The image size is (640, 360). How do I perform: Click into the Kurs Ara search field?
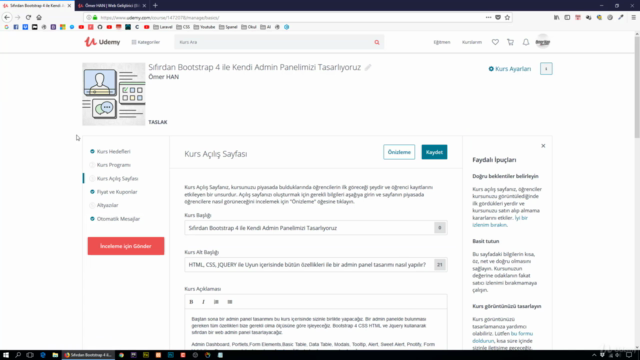click(273, 42)
